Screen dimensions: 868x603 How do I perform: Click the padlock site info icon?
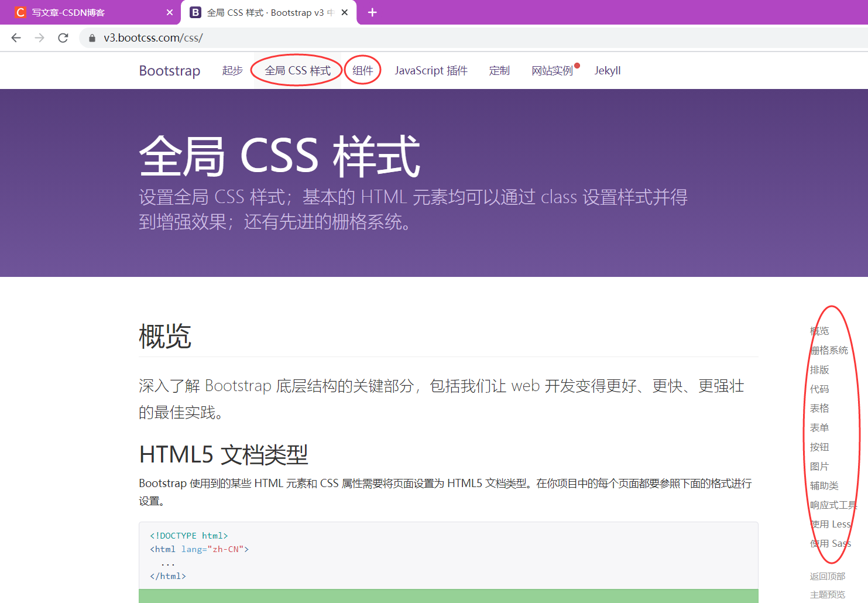pyautogui.click(x=92, y=38)
